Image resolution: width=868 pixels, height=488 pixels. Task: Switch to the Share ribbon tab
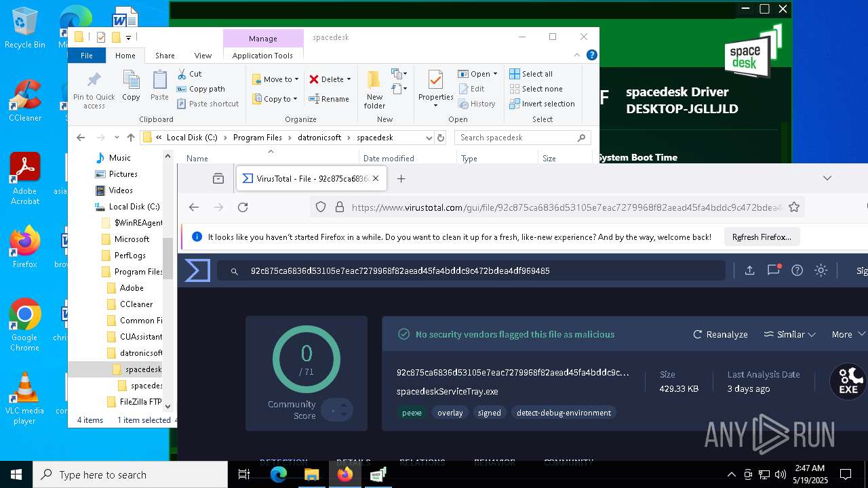pos(165,56)
